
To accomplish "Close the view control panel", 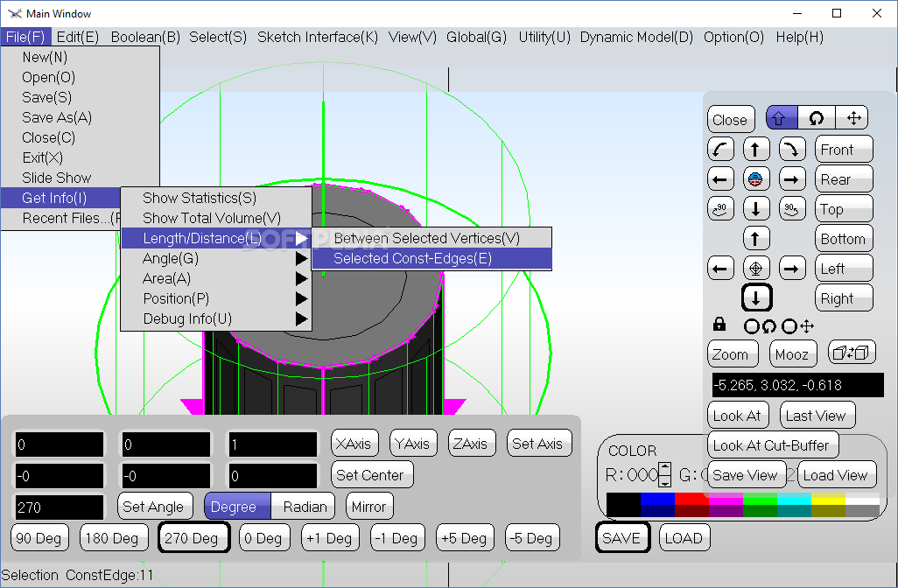I will tap(731, 120).
